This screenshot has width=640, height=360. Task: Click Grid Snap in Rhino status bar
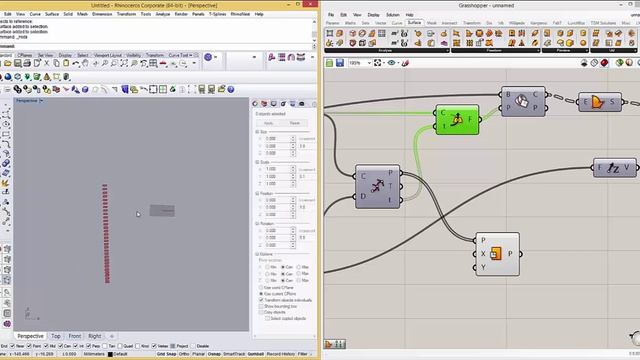pos(167,354)
